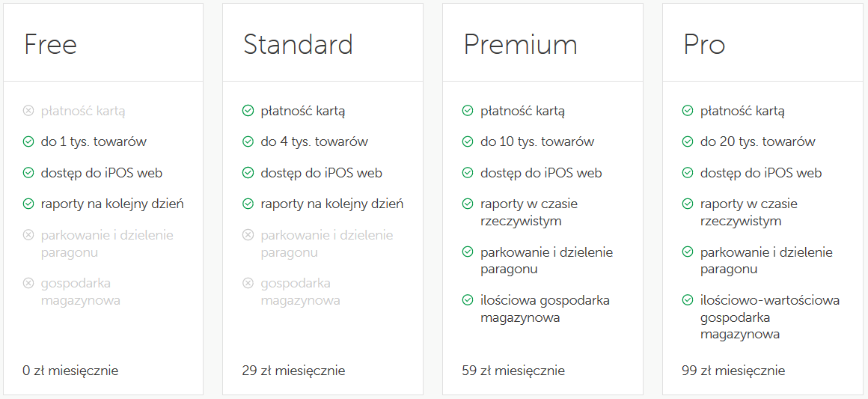Choose the Premium plan title
The width and height of the screenshot is (868, 399).
(520, 44)
